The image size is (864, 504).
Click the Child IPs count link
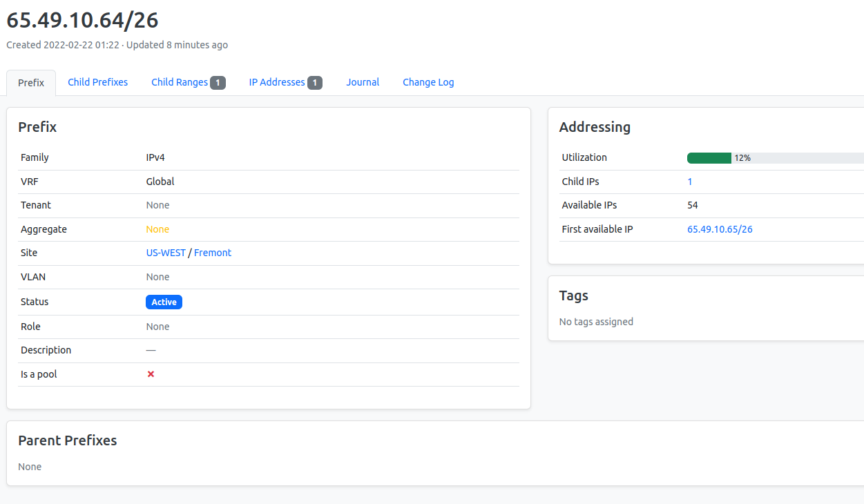click(689, 181)
